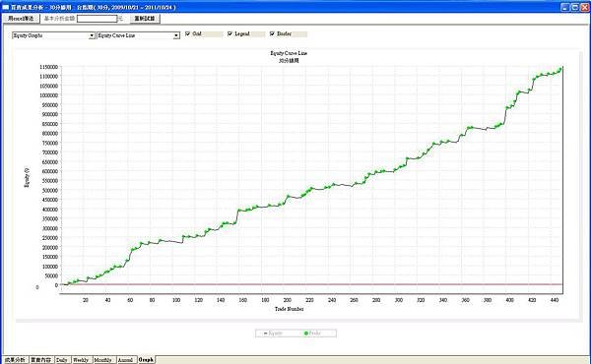Close the analysis window

[585, 7]
